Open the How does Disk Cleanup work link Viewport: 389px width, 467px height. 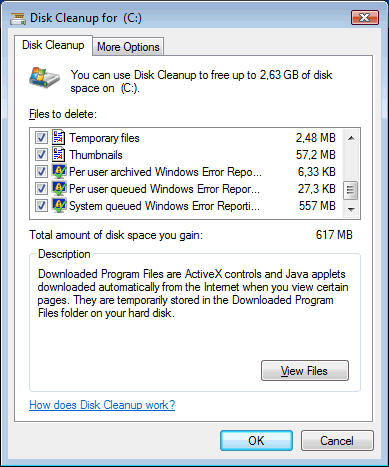(102, 405)
